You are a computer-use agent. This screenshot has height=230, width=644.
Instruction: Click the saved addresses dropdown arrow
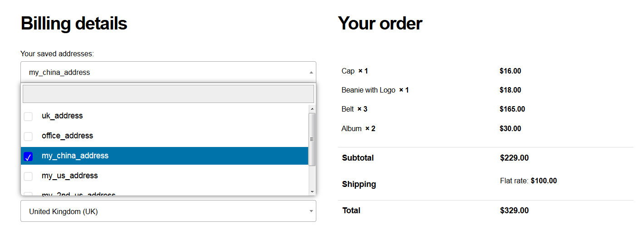click(311, 73)
